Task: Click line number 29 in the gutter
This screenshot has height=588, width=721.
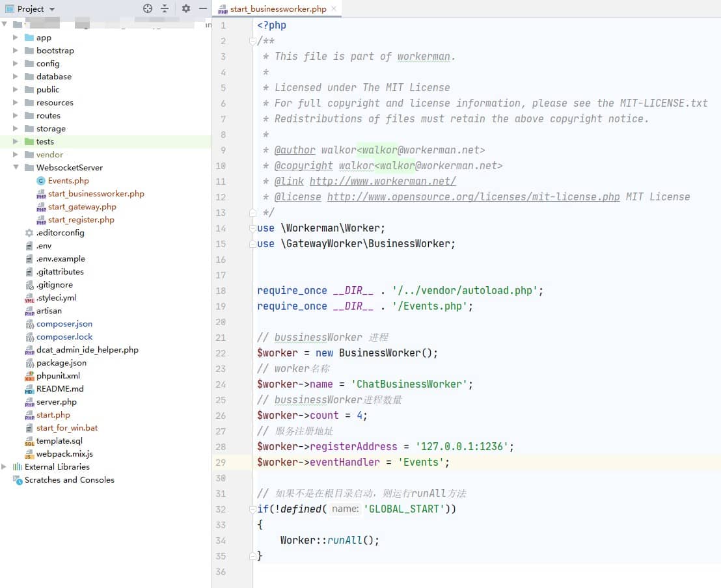Action: pyautogui.click(x=221, y=462)
